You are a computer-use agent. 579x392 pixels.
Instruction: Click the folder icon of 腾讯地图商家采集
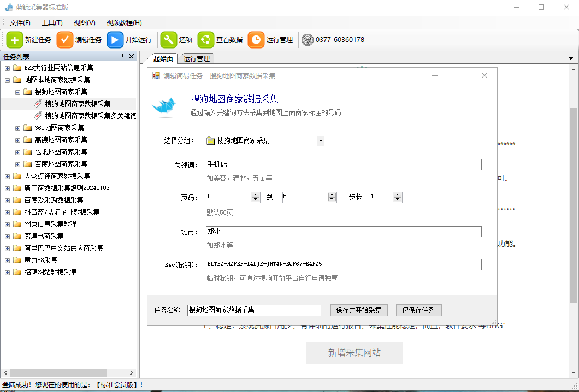(x=27, y=152)
